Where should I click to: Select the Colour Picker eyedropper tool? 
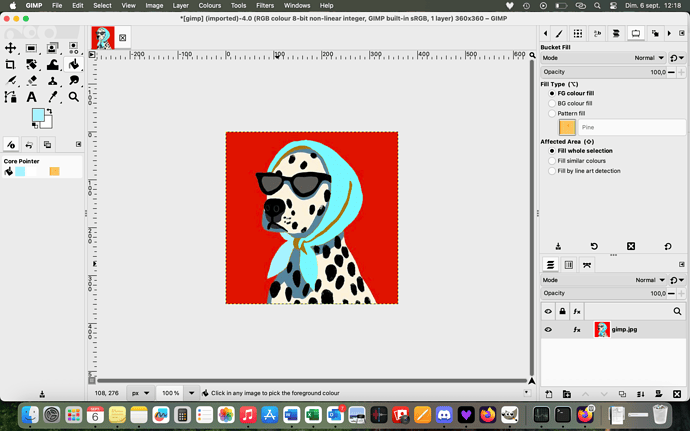click(52, 97)
